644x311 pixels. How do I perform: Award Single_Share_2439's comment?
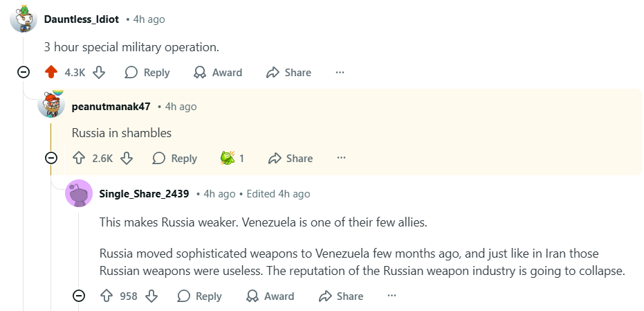pos(270,296)
